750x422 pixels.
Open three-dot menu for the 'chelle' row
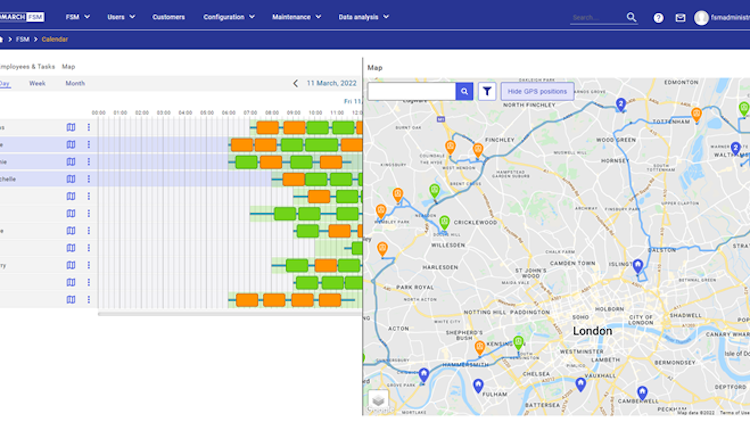click(88, 179)
